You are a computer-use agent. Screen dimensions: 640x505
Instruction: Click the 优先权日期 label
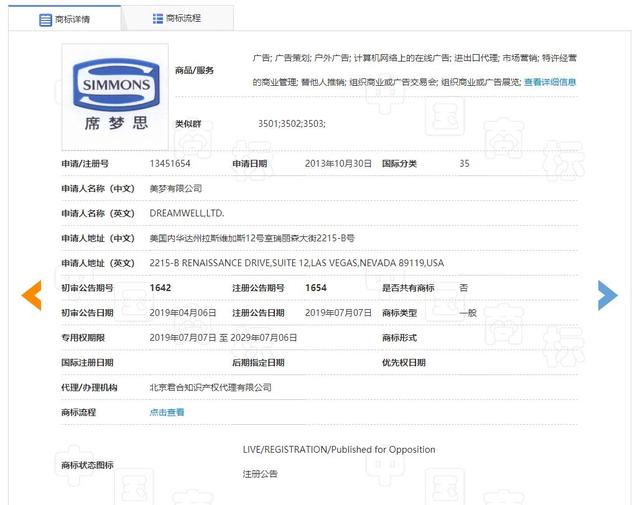point(404,363)
